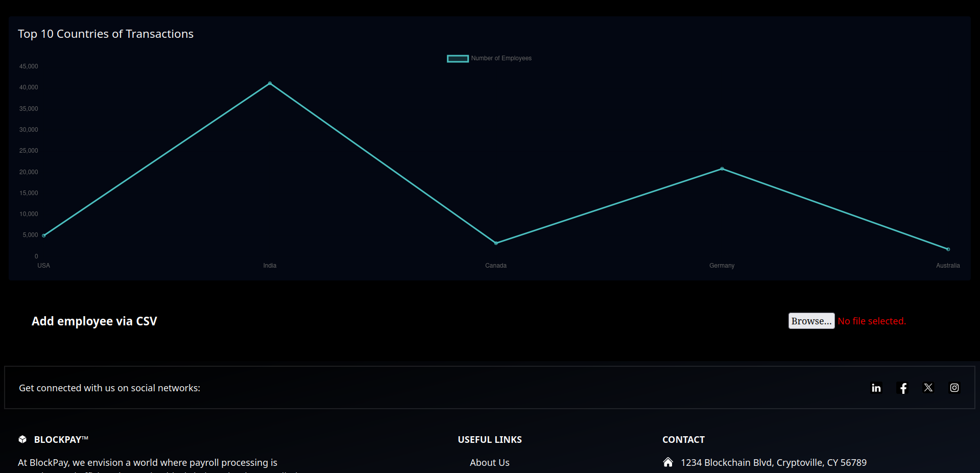Viewport: 980px width, 473px height.
Task: Click the USA data point on chart
Action: coord(44,235)
